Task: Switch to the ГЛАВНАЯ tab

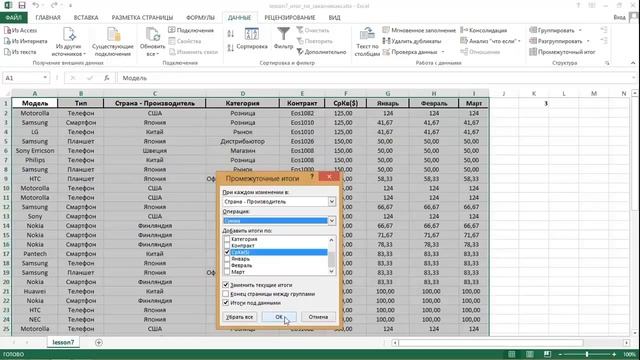Action: pyautogui.click(x=48, y=18)
